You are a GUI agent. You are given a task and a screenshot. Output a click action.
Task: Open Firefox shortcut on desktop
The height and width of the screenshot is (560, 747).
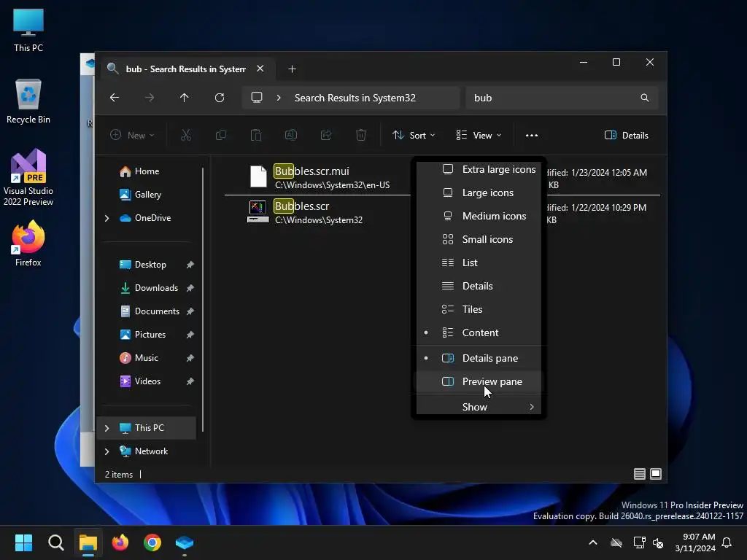28,244
